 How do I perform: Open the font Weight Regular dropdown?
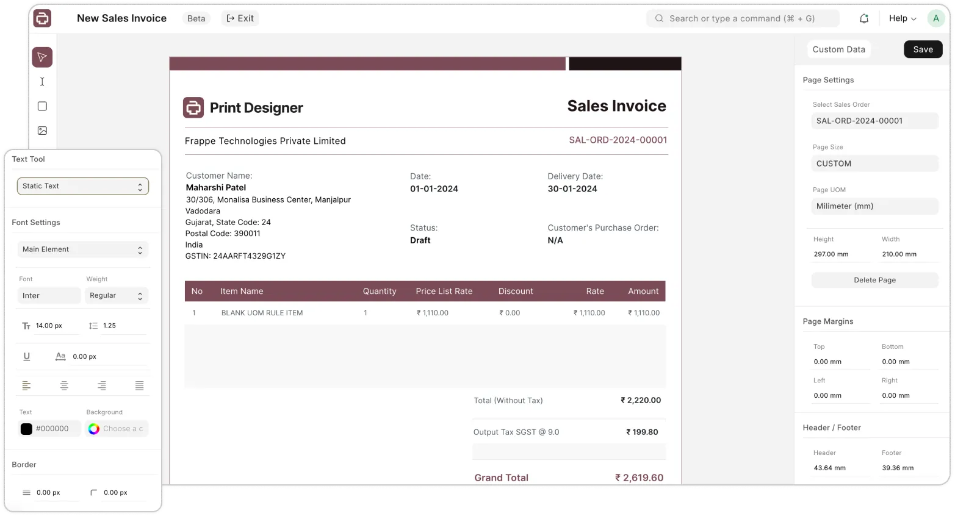(116, 296)
